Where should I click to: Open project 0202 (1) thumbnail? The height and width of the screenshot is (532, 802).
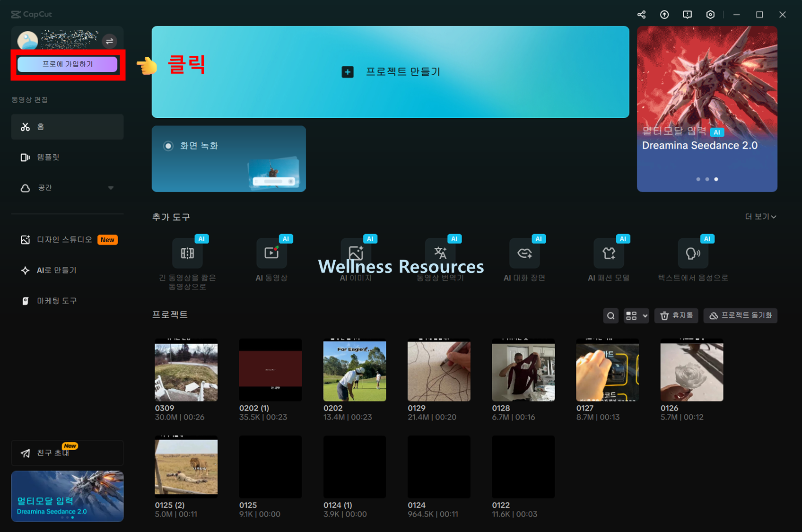coord(270,370)
